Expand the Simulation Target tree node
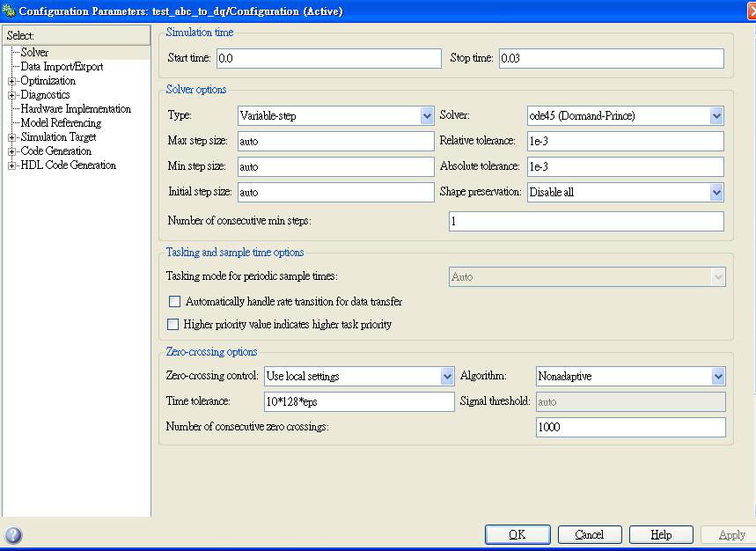Viewport: 756px width, 551px height. coord(12,137)
